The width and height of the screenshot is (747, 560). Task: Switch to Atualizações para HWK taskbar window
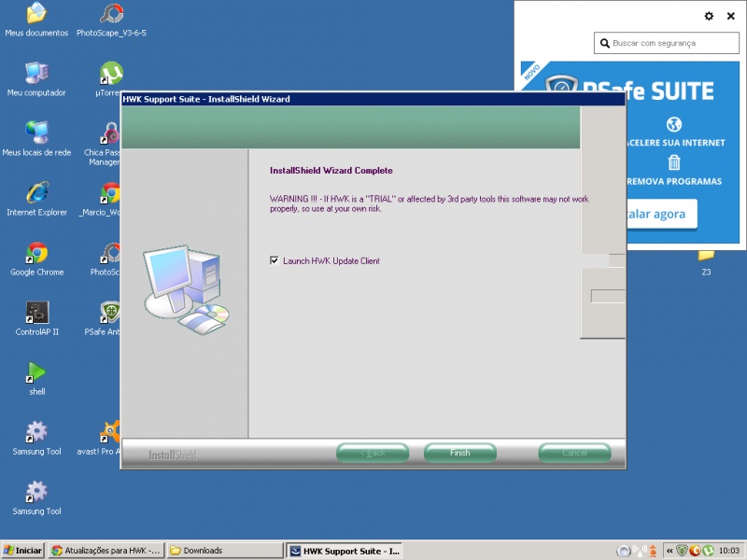106,551
